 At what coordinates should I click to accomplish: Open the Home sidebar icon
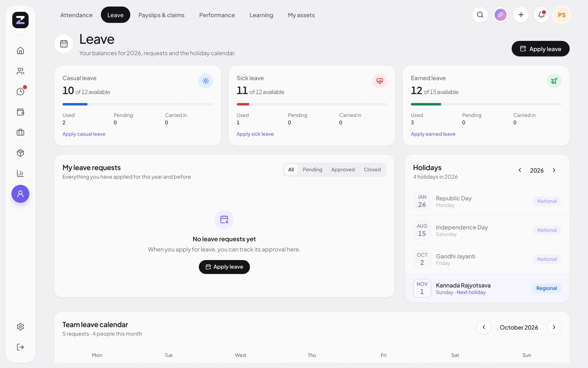click(20, 51)
